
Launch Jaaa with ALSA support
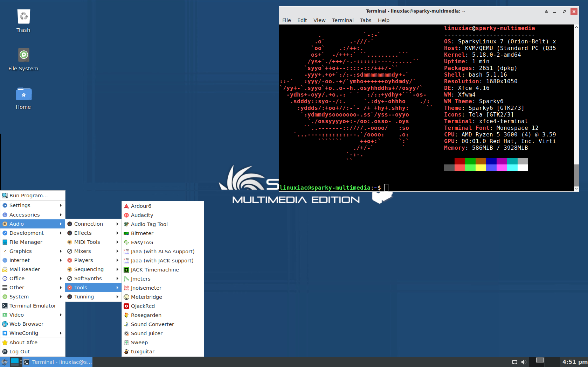pos(163,252)
